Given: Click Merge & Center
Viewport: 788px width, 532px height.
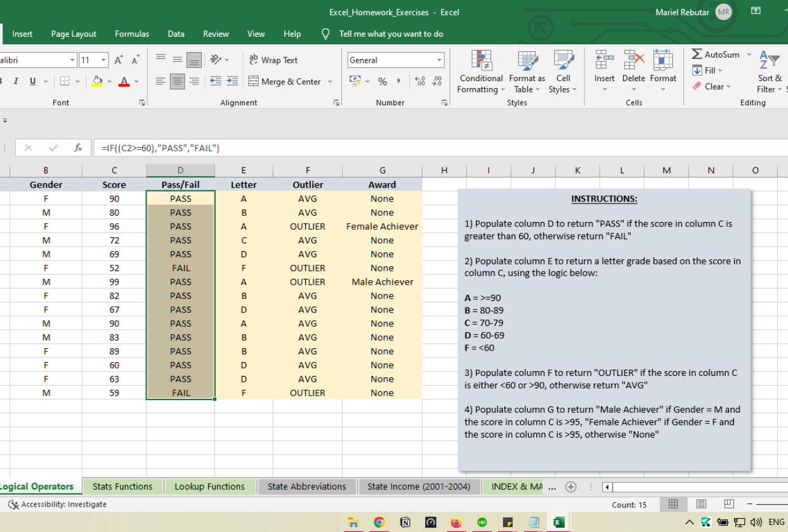Looking at the screenshot, I should pyautogui.click(x=285, y=81).
